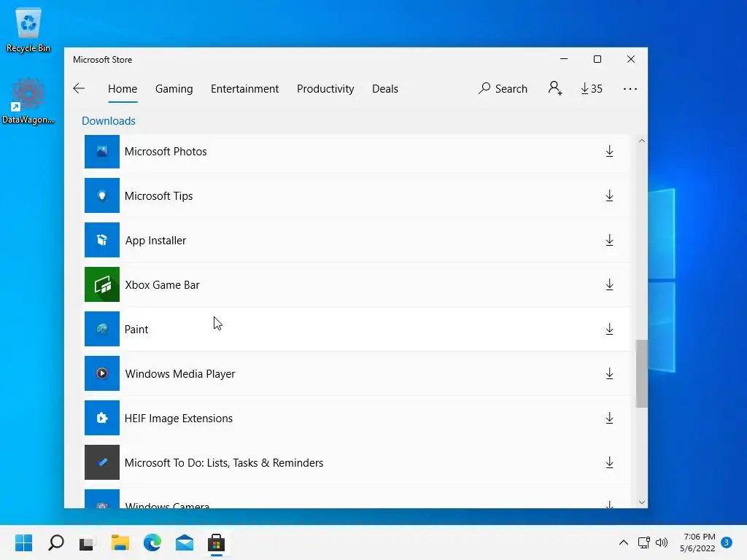747x560 pixels.
Task: Click the Windows Media Player icon
Action: [x=102, y=373]
